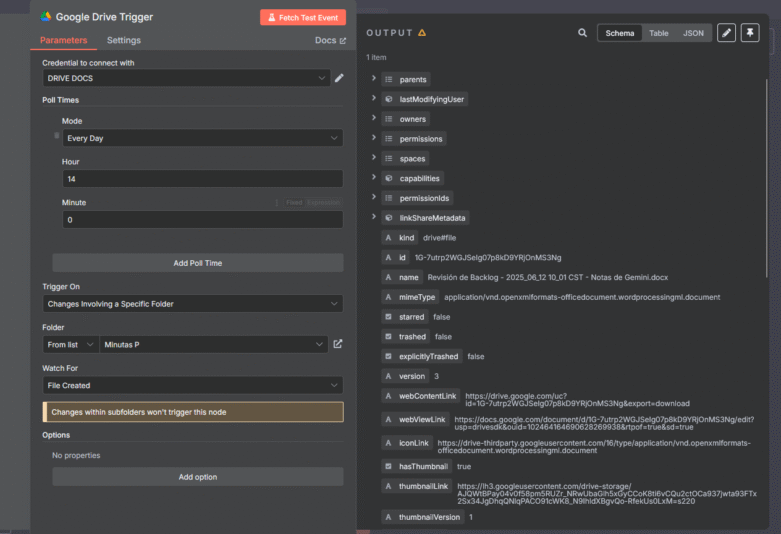Grab the drag handle beside Mode
Image resolution: width=781 pixels, height=534 pixels.
point(56,134)
